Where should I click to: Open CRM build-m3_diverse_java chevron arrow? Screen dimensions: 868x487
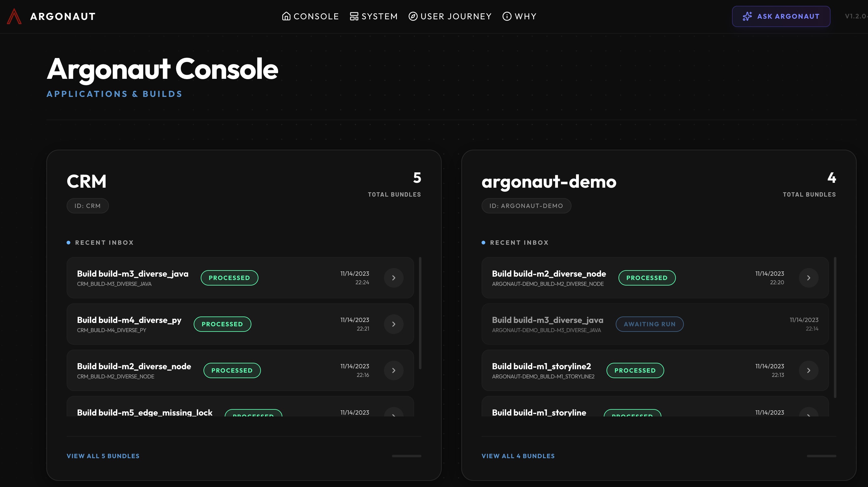point(393,278)
